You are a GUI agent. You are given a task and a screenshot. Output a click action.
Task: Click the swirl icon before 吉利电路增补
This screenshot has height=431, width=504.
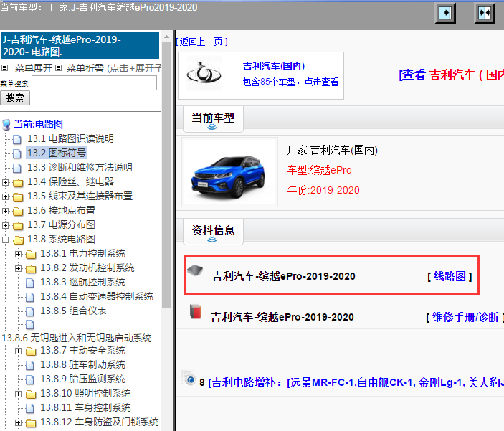point(189,378)
